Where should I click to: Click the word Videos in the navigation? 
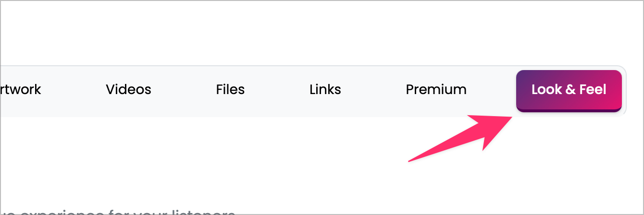(128, 90)
